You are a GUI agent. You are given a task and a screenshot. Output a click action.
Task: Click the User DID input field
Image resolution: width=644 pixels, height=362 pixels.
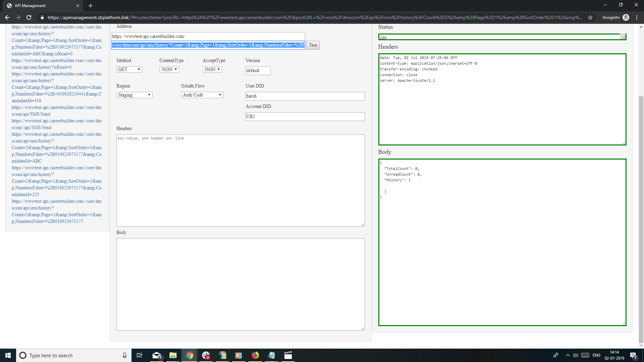(305, 96)
